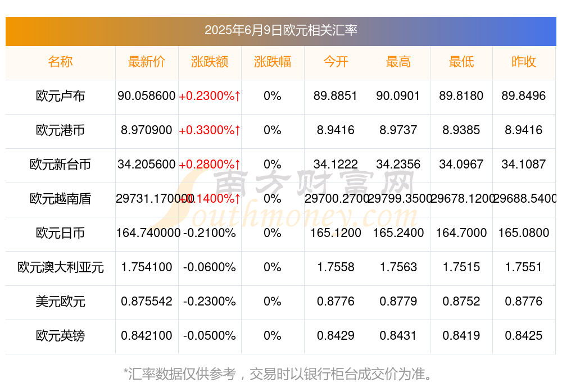
Task: Click the -0.0500% change value
Action: pyautogui.click(x=210, y=336)
